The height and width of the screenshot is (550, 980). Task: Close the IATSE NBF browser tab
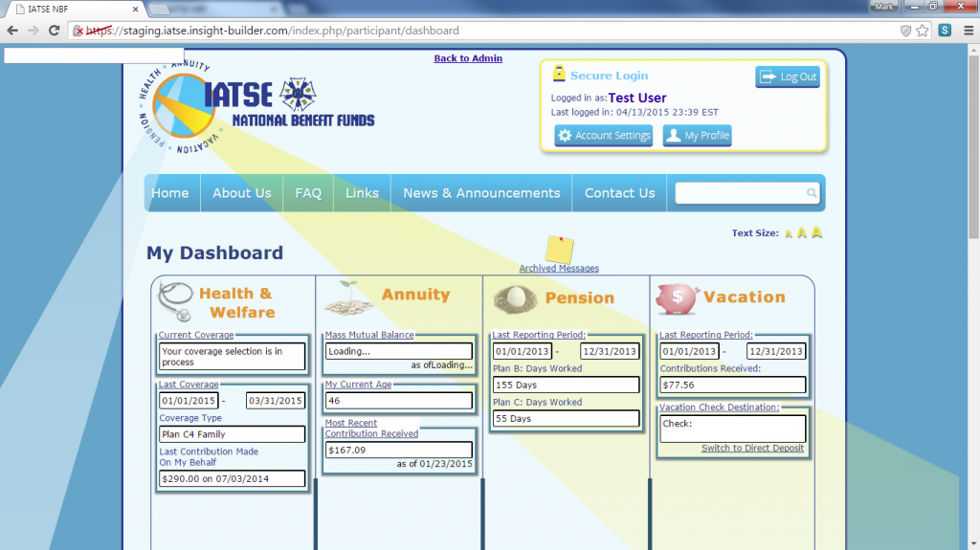tap(136, 10)
